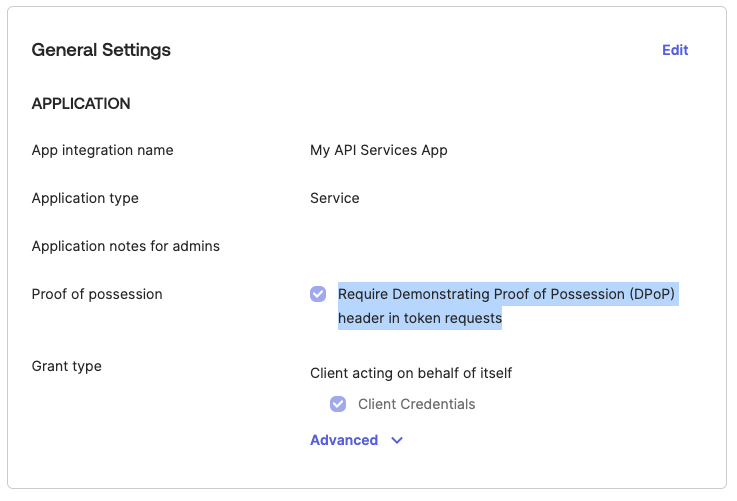Click the General Settings heading
The width and height of the screenshot is (737, 501).
click(101, 50)
